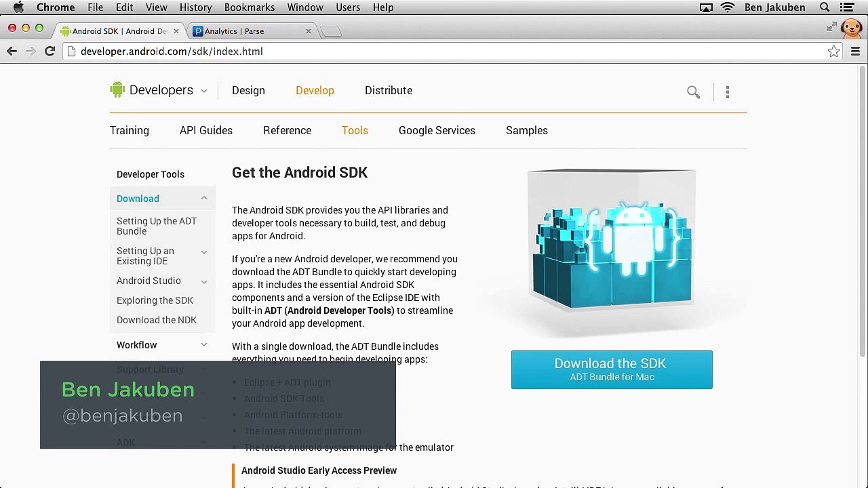The height and width of the screenshot is (488, 868).
Task: Reload the current page
Action: click(50, 52)
